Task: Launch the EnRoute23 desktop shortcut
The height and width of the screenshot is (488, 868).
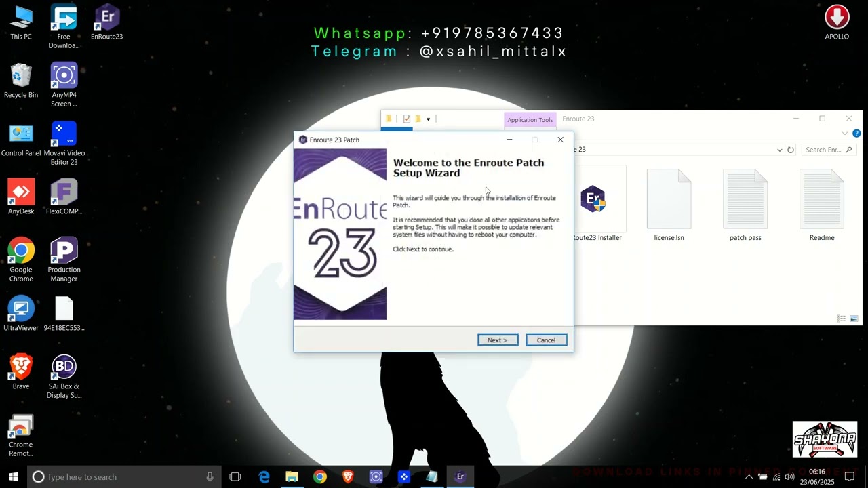Action: [106, 24]
